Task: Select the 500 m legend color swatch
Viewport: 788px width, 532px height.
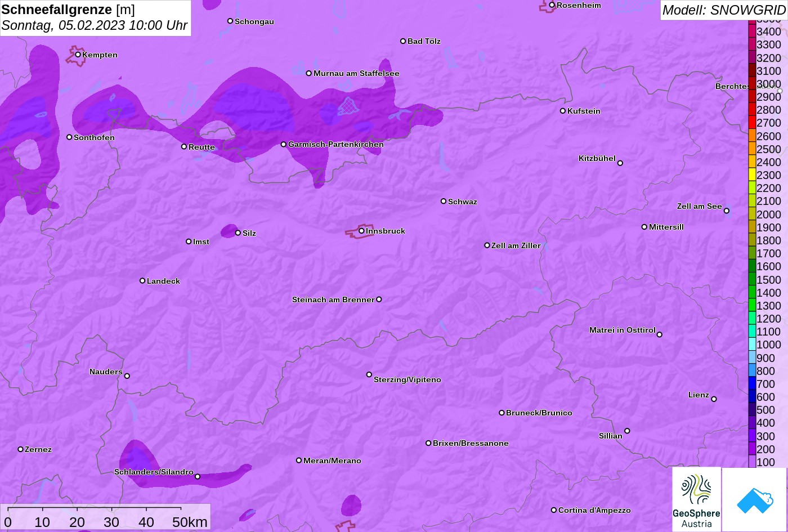Action: (752, 410)
